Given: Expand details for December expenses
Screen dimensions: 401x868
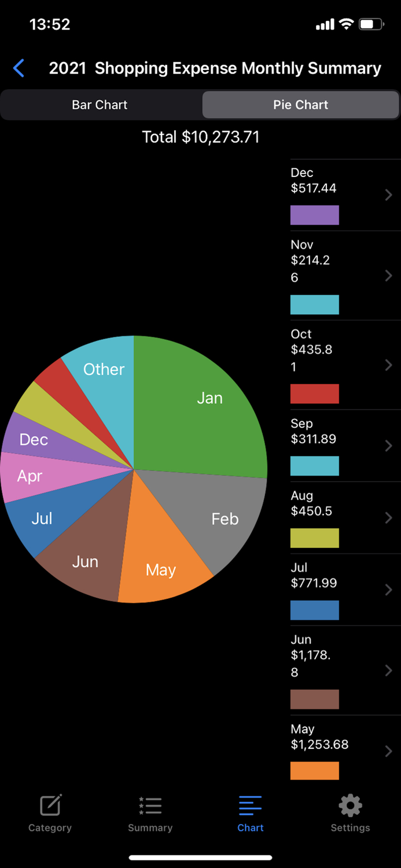Looking at the screenshot, I should click(x=388, y=194).
